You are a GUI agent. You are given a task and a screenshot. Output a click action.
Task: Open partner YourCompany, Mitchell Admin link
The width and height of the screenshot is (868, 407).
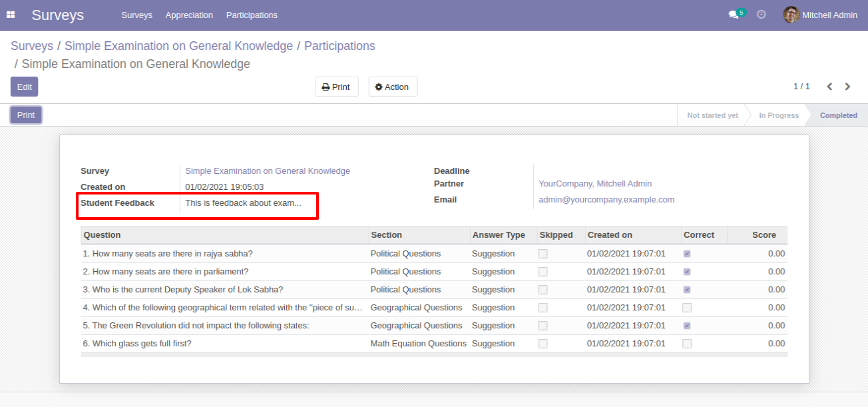(x=595, y=184)
